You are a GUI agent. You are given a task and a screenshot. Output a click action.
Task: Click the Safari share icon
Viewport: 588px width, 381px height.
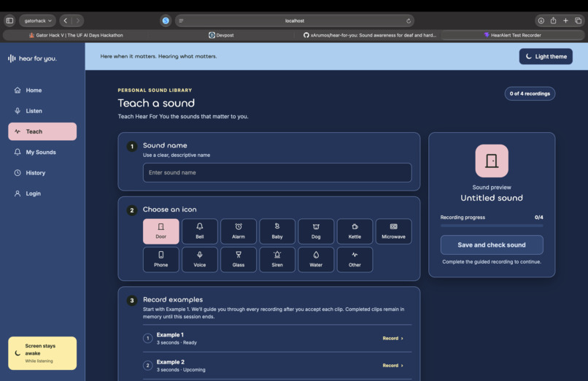point(553,20)
